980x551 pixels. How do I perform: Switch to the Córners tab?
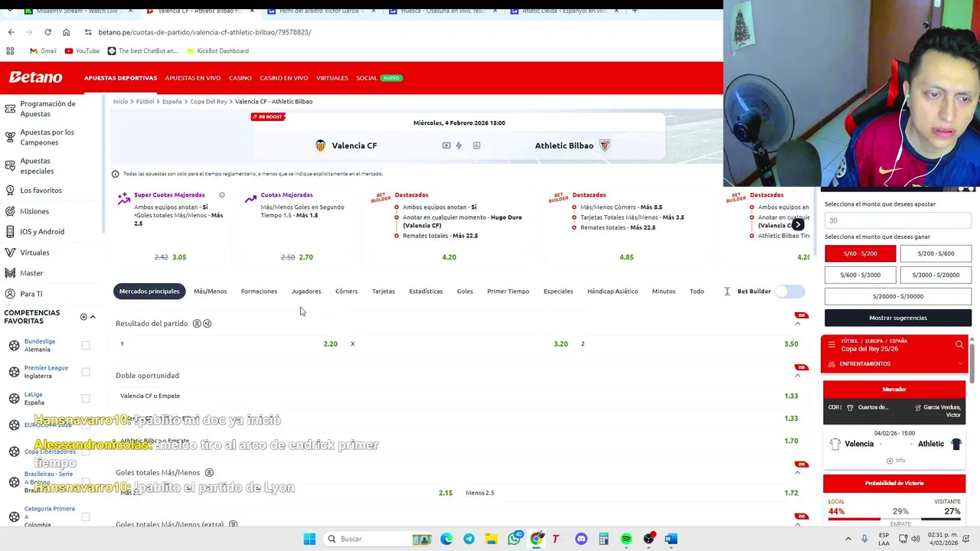346,292
